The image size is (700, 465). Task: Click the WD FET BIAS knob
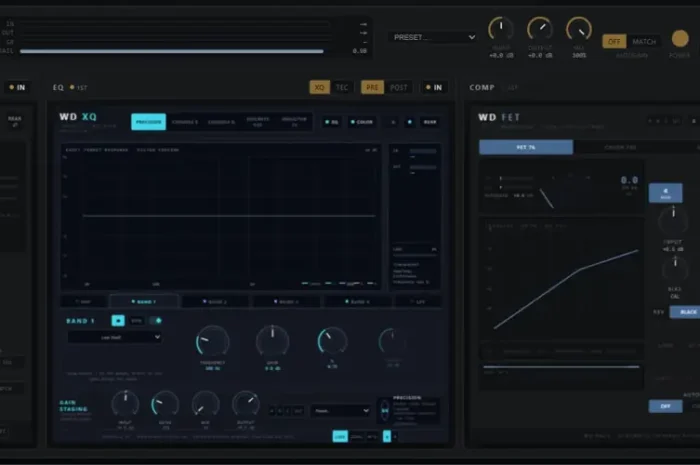(x=675, y=269)
